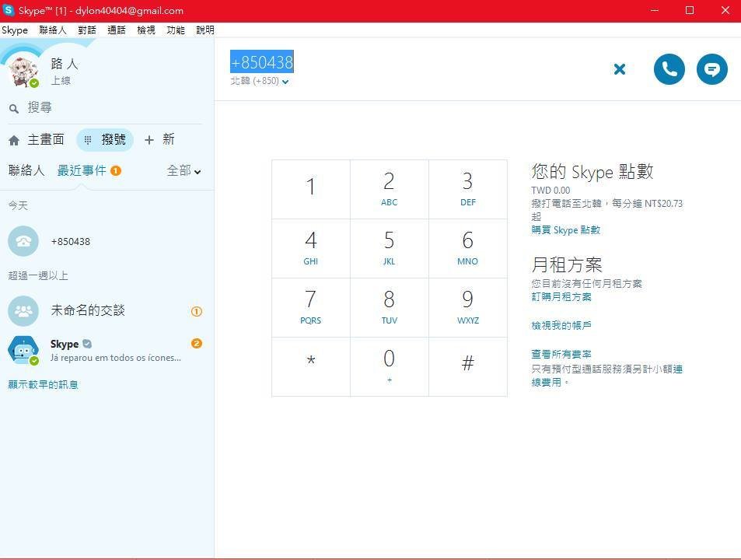Open the 未命名的交談 conversation
This screenshot has height=560, width=741.
(x=107, y=311)
